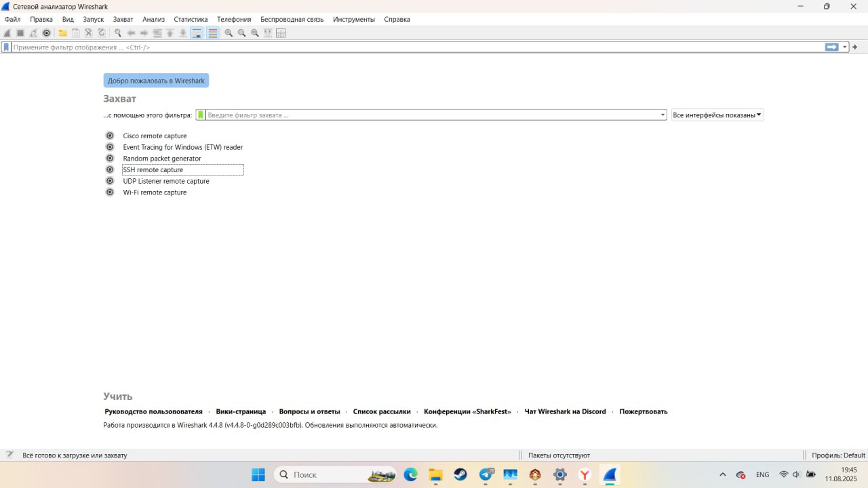The image size is (868, 488).
Task: Expand the display filter history dropdown
Action: click(845, 47)
